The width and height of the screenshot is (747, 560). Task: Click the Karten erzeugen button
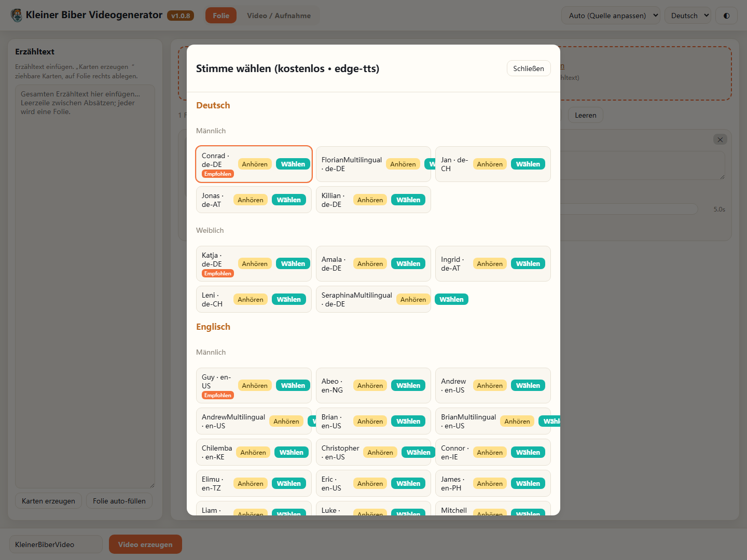[x=48, y=501]
